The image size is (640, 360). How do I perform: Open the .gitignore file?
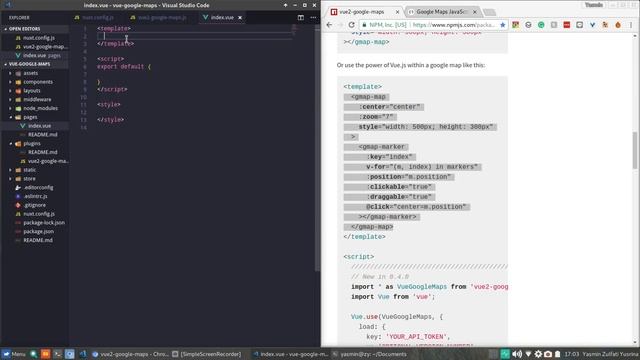pos(34,205)
